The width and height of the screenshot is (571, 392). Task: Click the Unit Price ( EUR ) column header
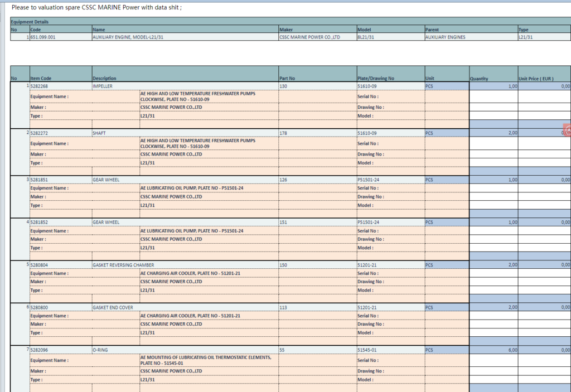[544, 74]
